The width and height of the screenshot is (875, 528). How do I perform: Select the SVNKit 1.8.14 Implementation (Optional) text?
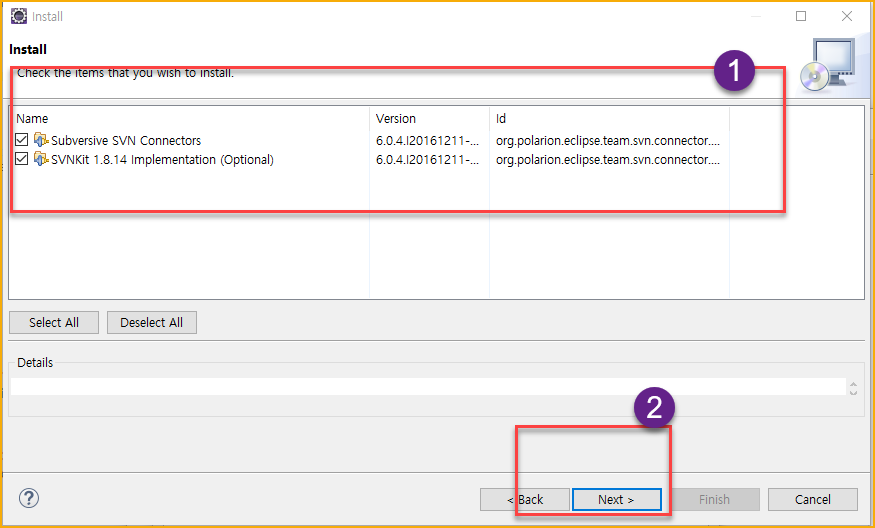[162, 160]
